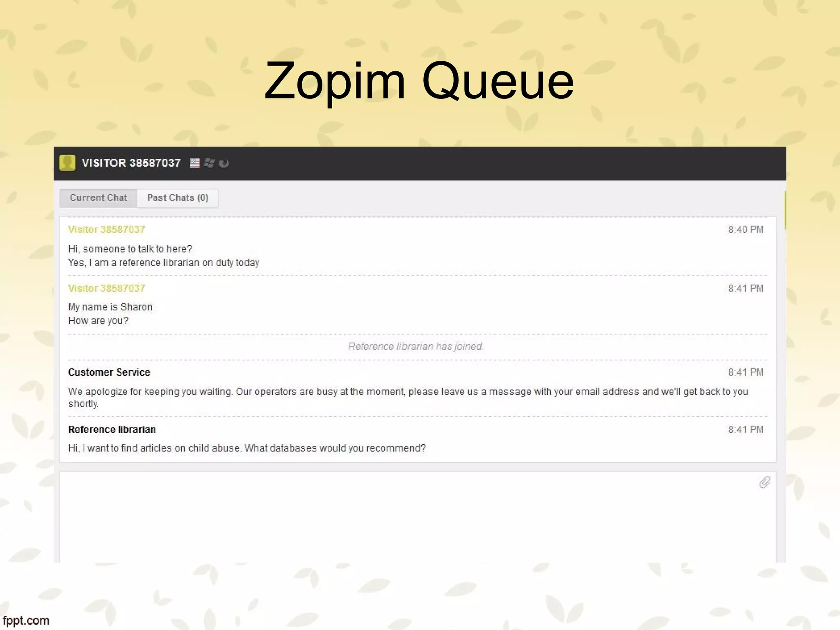Viewport: 840px width, 630px height.
Task: Click the 'Yes, I am a reference librarian' message
Action: point(164,262)
